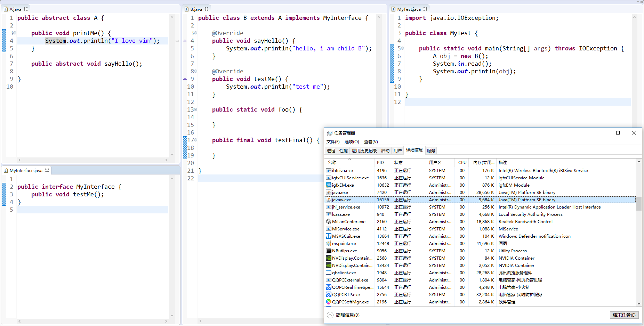This screenshot has height=326, width=644.
Task: Select java.exe process icon
Action: pos(329,192)
